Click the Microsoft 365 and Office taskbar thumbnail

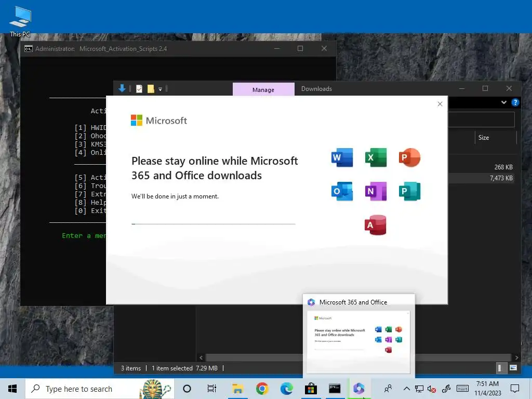point(358,336)
